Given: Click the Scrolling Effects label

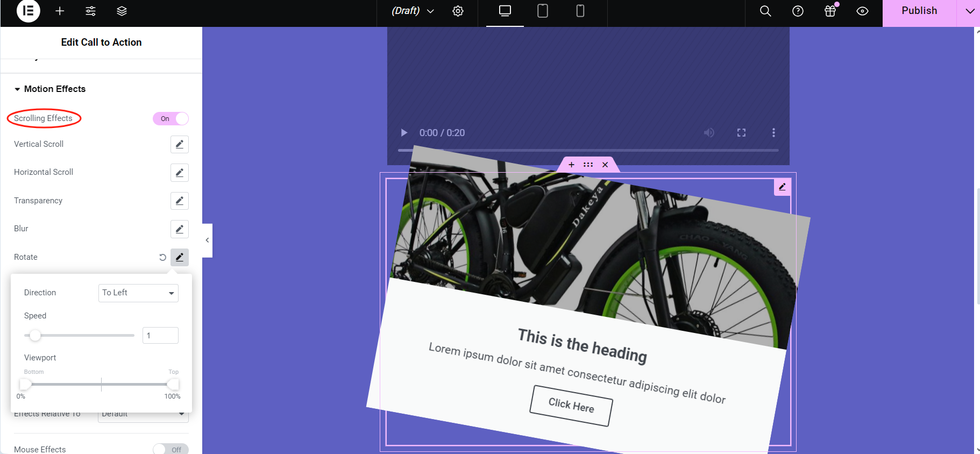Looking at the screenshot, I should [x=43, y=118].
